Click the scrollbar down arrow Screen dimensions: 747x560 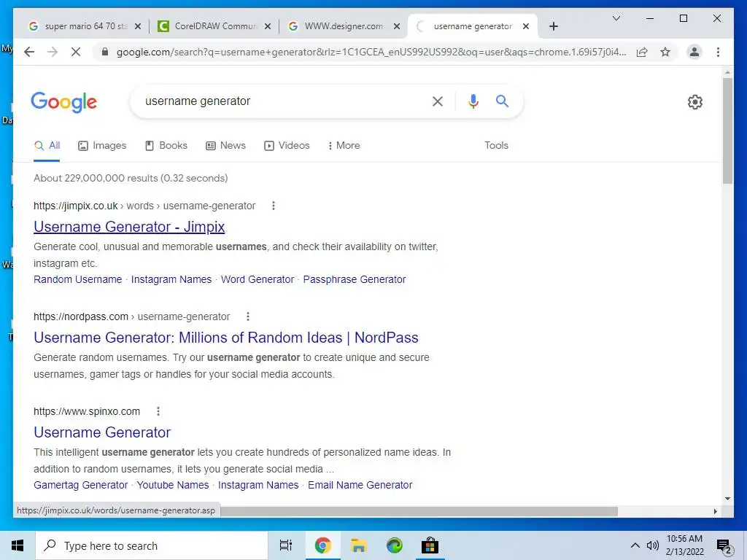pos(727,499)
